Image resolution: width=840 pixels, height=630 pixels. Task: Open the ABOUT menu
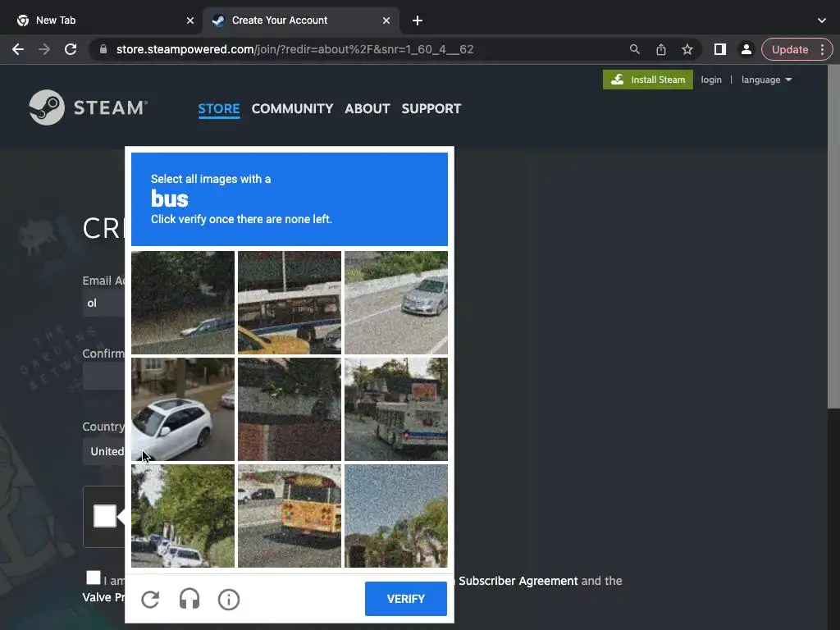coord(367,109)
